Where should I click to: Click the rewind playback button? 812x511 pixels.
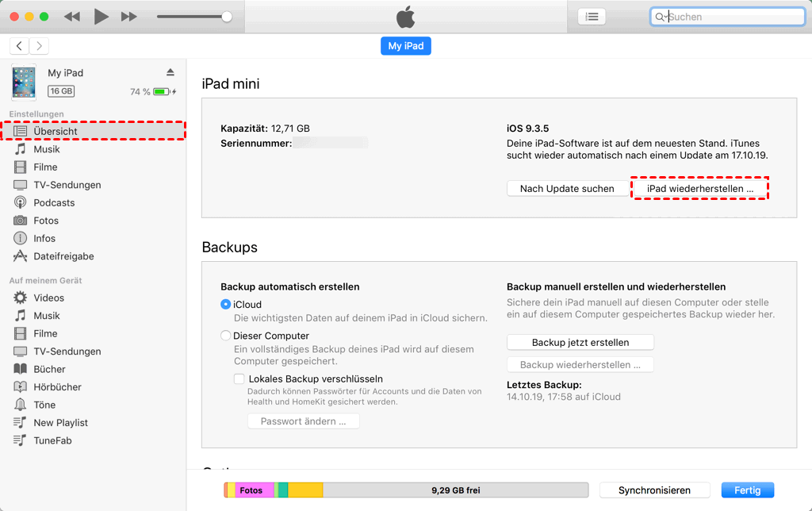tap(72, 17)
